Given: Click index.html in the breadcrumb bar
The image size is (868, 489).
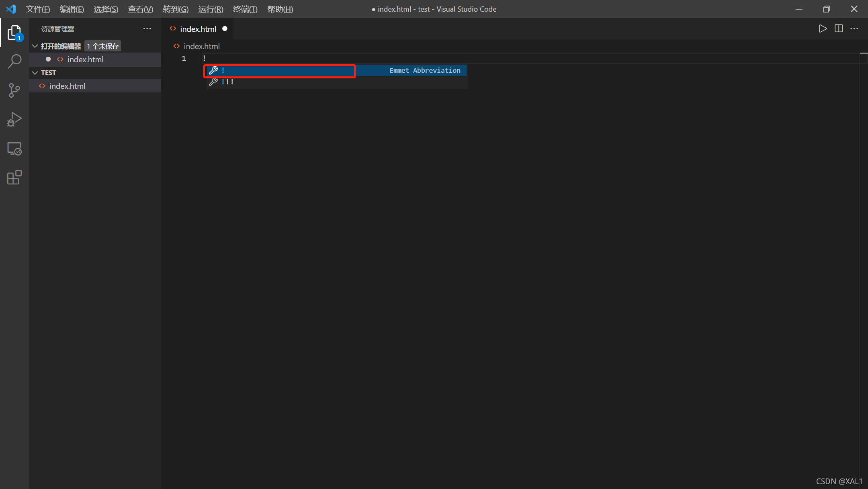Looking at the screenshot, I should [201, 46].
